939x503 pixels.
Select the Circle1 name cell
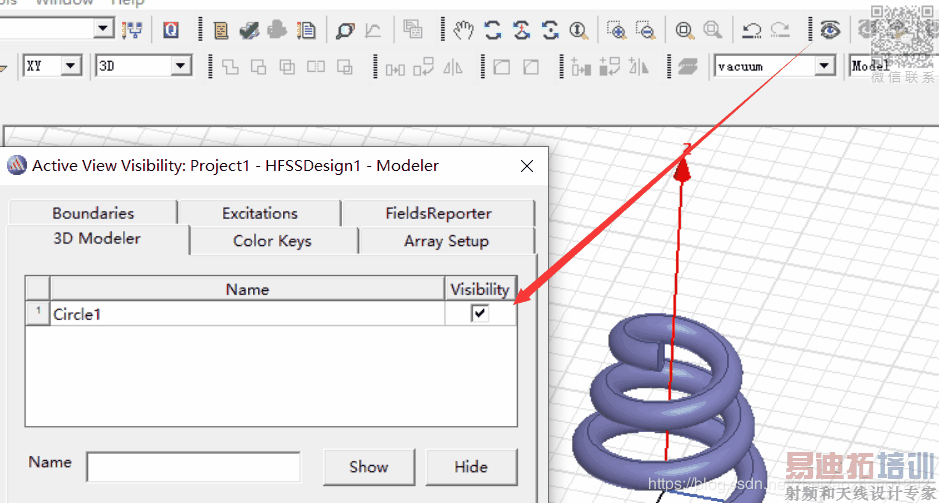(247, 313)
